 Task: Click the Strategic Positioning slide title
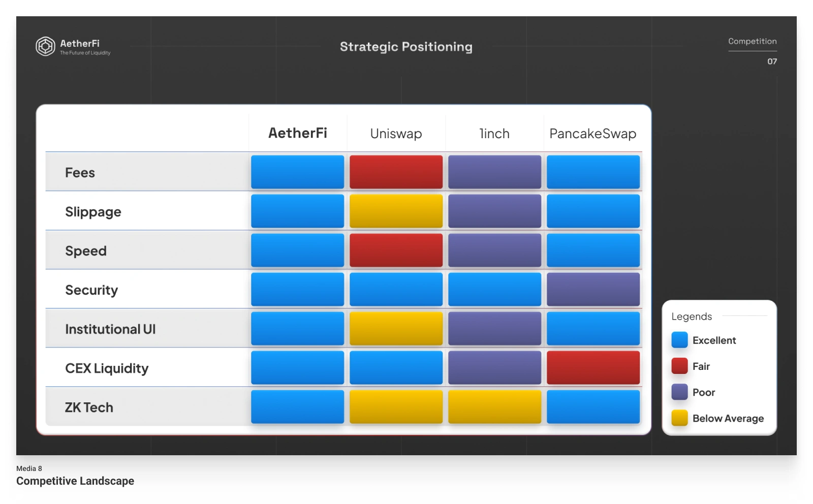406,47
